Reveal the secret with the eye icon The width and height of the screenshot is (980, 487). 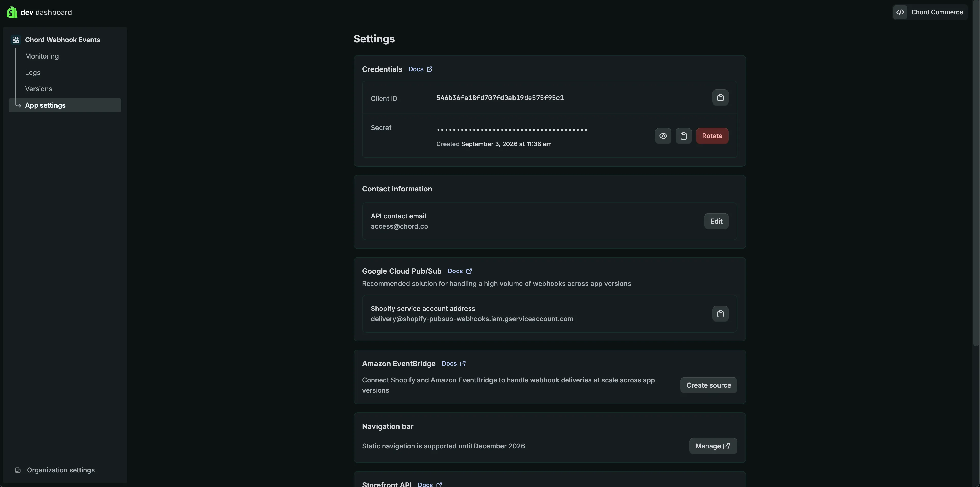[663, 136]
